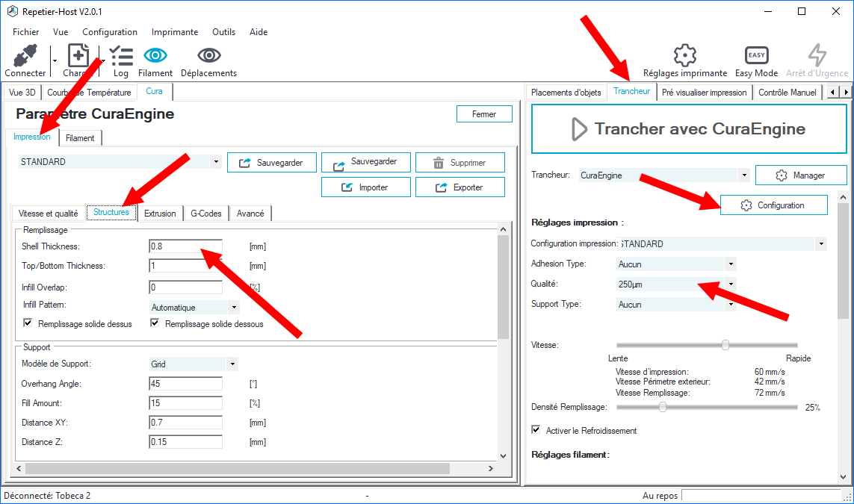Screen dimensions: 854x504
Task: Click the Connecter plug icon
Action: click(25, 57)
